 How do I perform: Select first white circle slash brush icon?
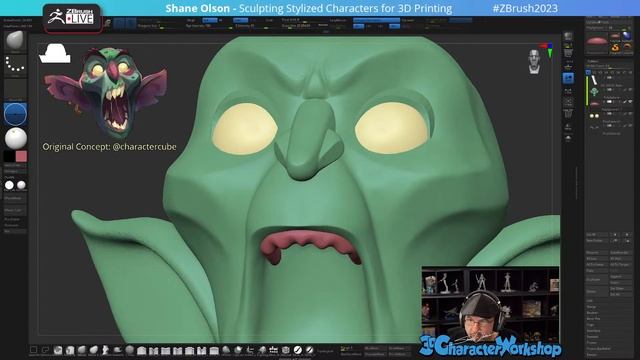pos(298,350)
